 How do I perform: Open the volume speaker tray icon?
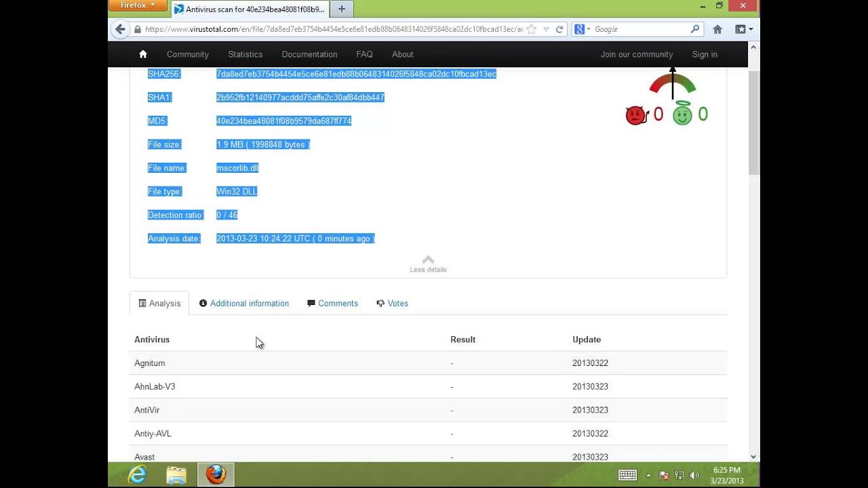[x=694, y=475]
